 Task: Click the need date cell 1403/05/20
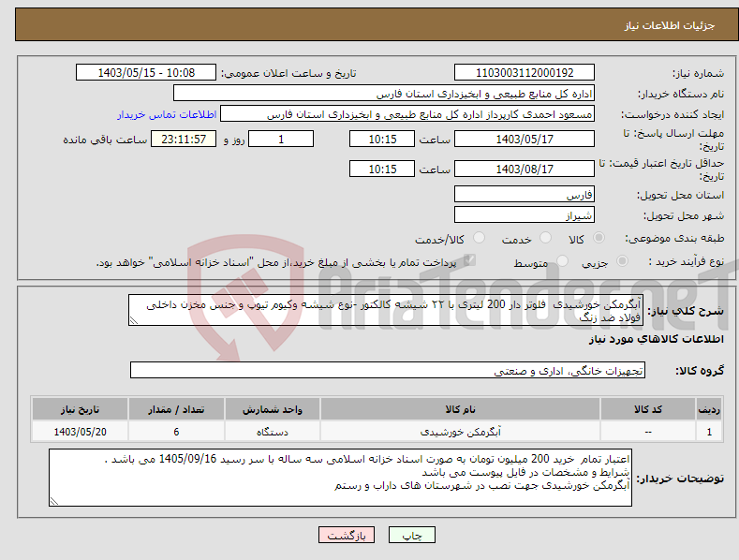pyautogui.click(x=80, y=432)
